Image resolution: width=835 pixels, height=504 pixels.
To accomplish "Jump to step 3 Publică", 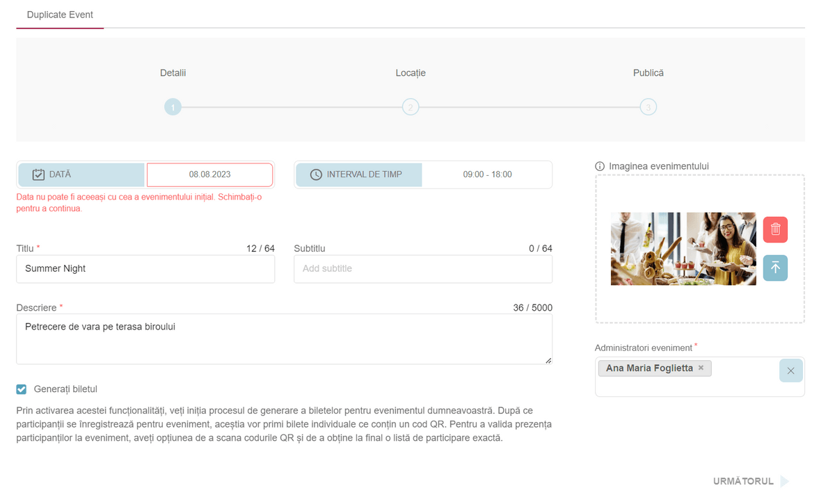I will (648, 107).
